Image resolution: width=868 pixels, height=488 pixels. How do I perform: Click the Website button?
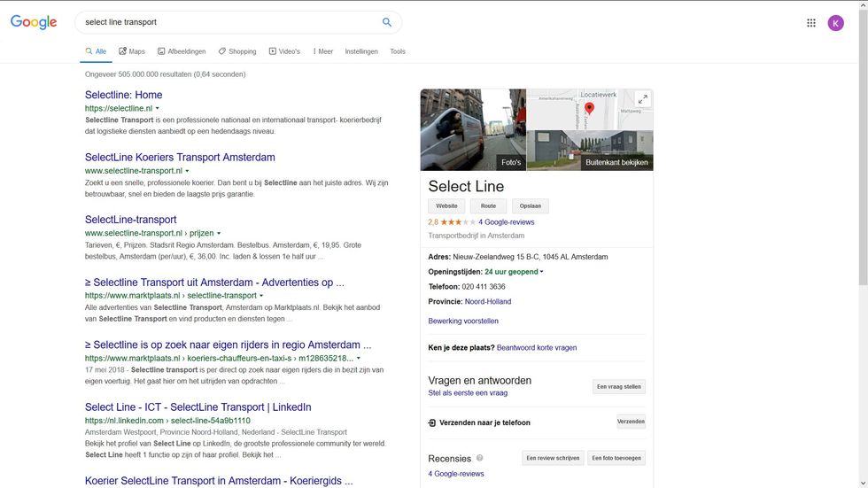[x=446, y=205]
